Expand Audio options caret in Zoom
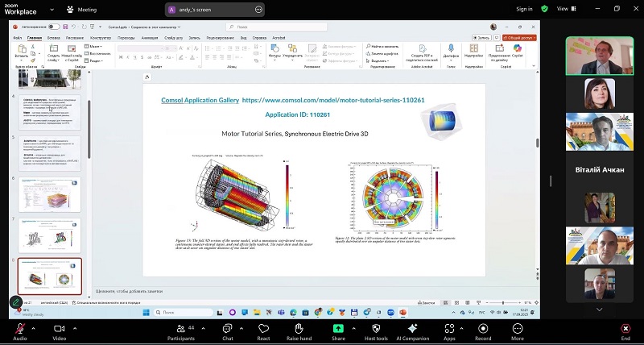 click(33, 329)
